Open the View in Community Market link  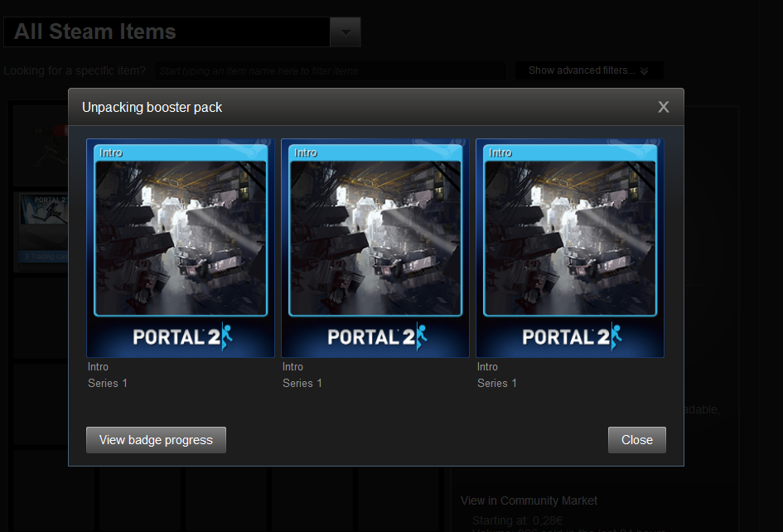coord(529,501)
